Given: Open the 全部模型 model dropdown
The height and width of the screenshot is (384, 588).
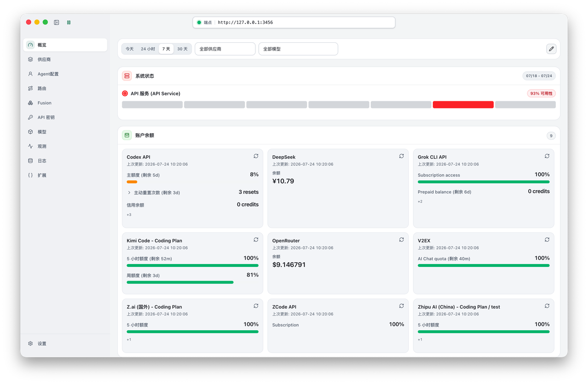Looking at the screenshot, I should point(298,49).
